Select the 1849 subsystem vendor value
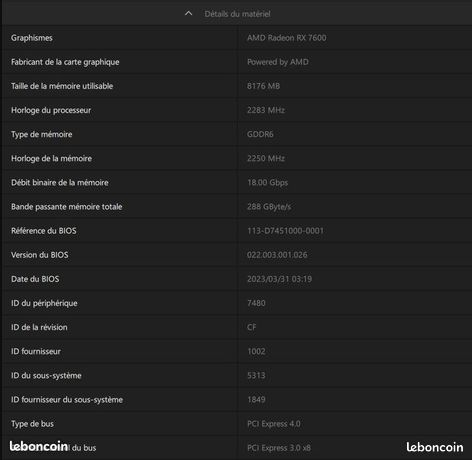Image resolution: width=472 pixels, height=460 pixels. point(256,400)
